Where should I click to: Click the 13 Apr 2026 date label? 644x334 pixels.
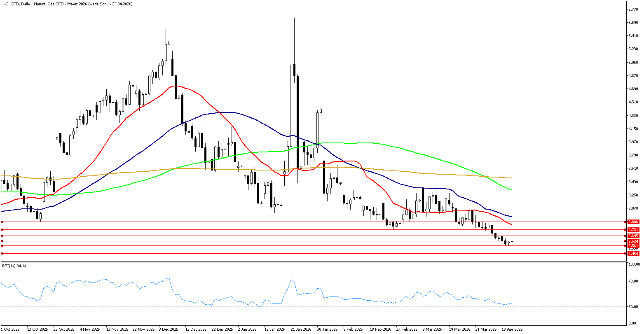coord(512,329)
